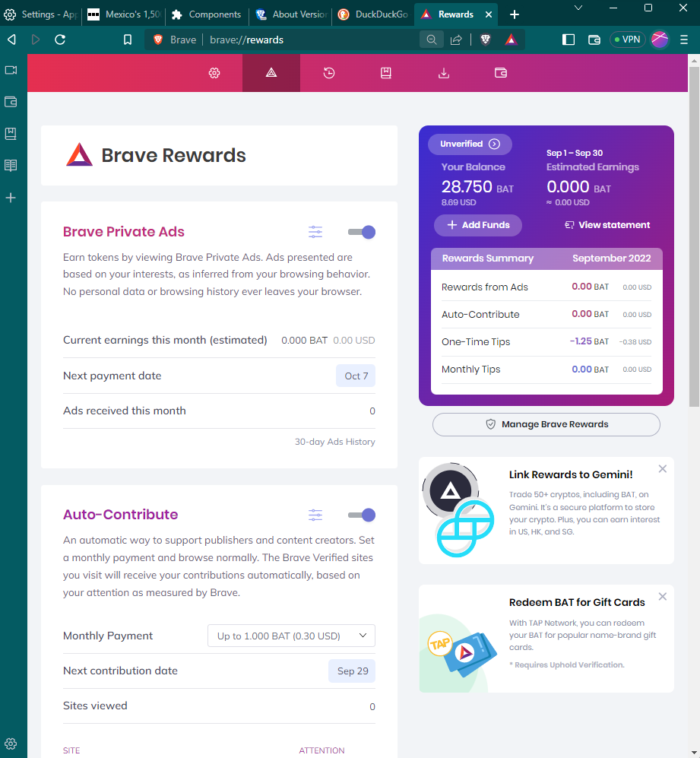700x758 pixels.
Task: Click the SITE column header
Action: (x=71, y=750)
